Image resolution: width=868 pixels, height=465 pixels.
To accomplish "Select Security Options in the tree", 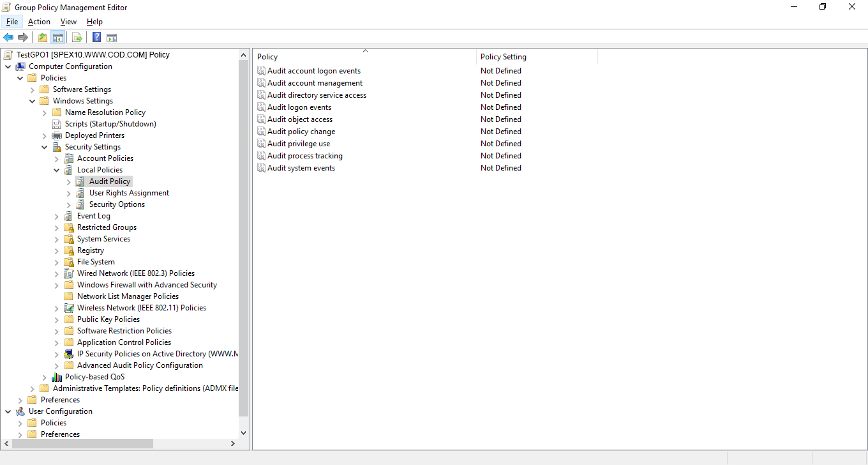I will (x=117, y=204).
